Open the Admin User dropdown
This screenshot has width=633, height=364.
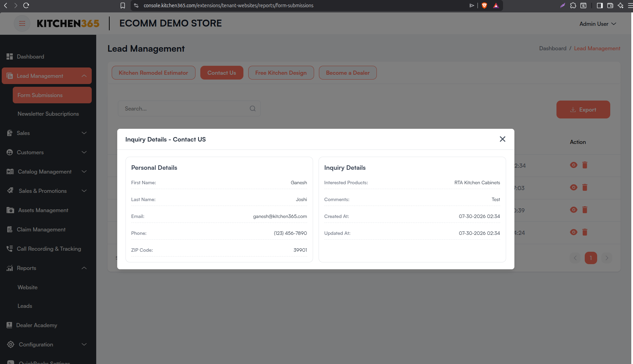tap(597, 24)
